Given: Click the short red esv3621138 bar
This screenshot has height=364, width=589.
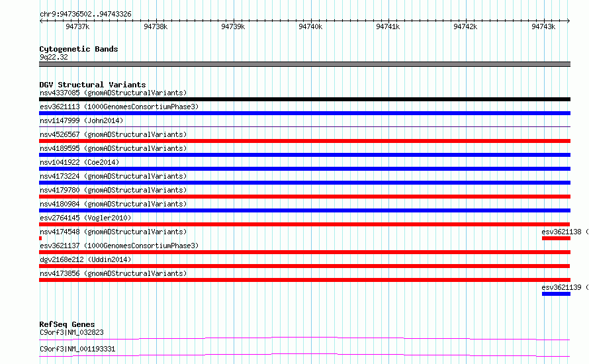Looking at the screenshot, I should tap(556, 238).
